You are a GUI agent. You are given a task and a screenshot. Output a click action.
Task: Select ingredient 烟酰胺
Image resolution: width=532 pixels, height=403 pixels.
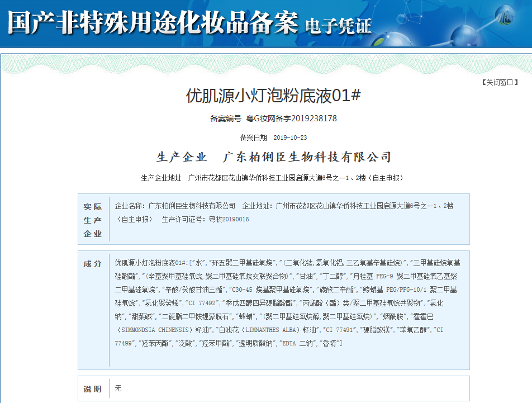coord(393,316)
